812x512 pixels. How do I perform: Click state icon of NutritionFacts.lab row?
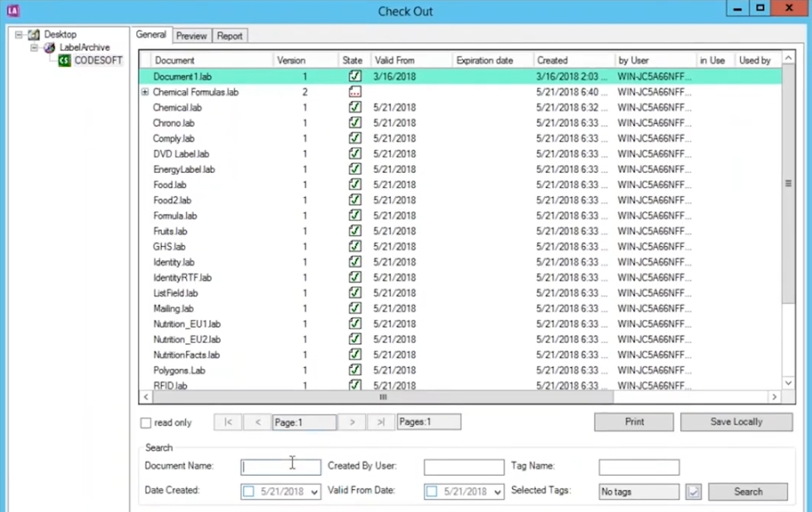click(355, 355)
